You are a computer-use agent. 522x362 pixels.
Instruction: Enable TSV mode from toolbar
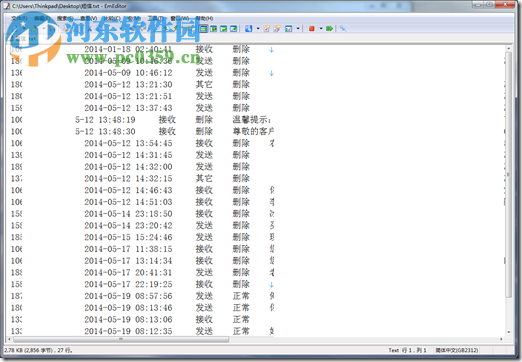tap(224, 29)
